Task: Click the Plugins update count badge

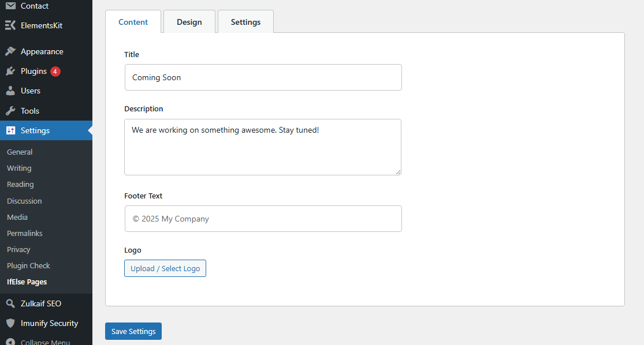Action: point(55,72)
